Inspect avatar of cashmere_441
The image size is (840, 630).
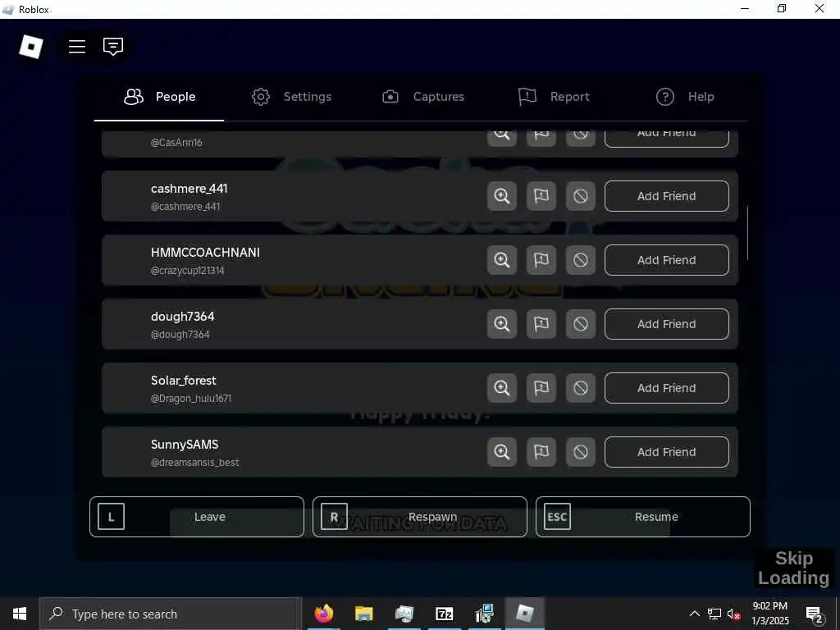[x=502, y=196]
